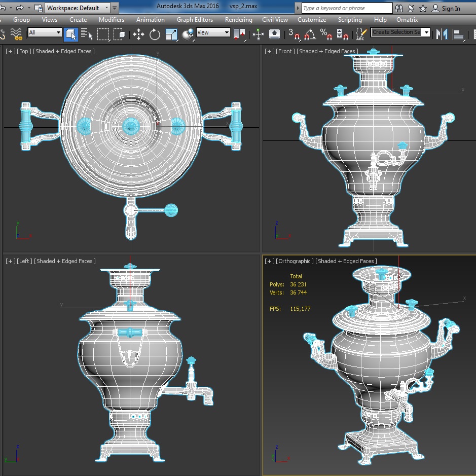Open Select by Name list

(87, 34)
